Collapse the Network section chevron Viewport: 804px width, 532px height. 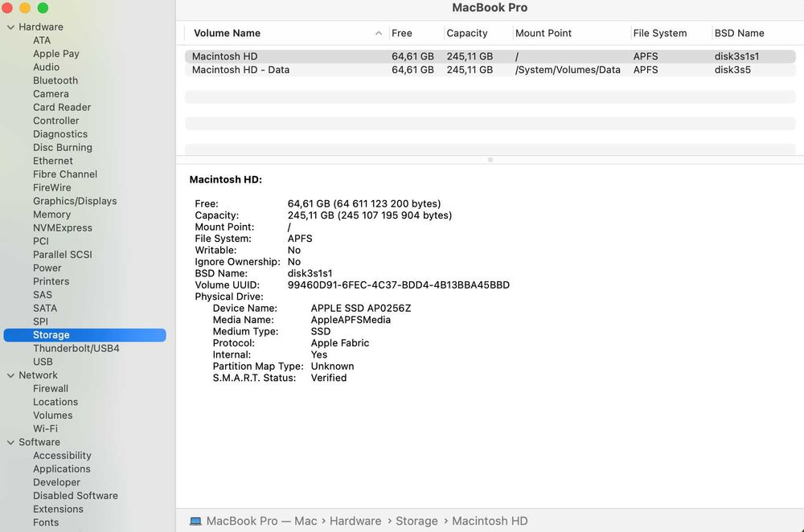pos(10,375)
